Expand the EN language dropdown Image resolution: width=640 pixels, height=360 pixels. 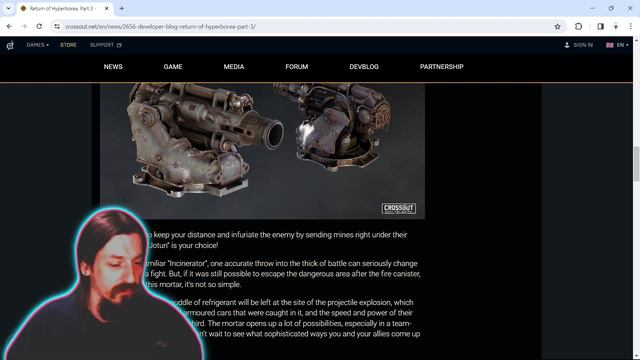[617, 45]
